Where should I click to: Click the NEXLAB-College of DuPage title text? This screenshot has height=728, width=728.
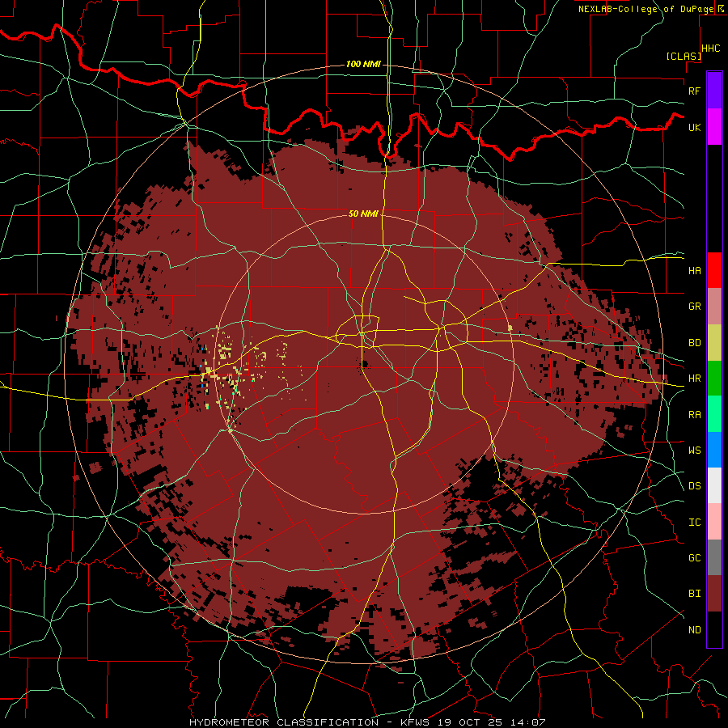click(645, 9)
